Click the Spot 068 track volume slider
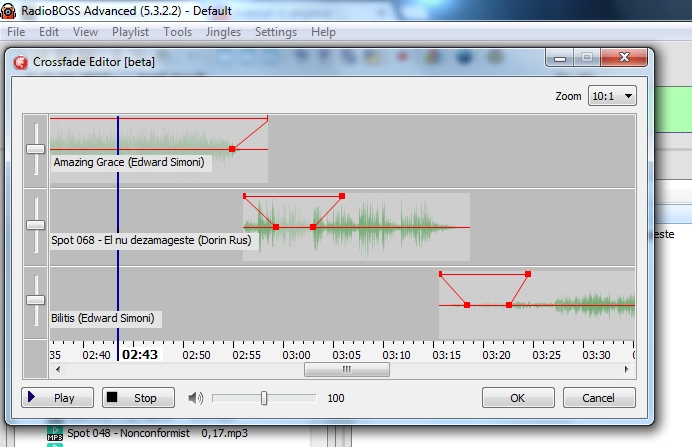The height and width of the screenshot is (447, 692). pyautogui.click(x=35, y=225)
